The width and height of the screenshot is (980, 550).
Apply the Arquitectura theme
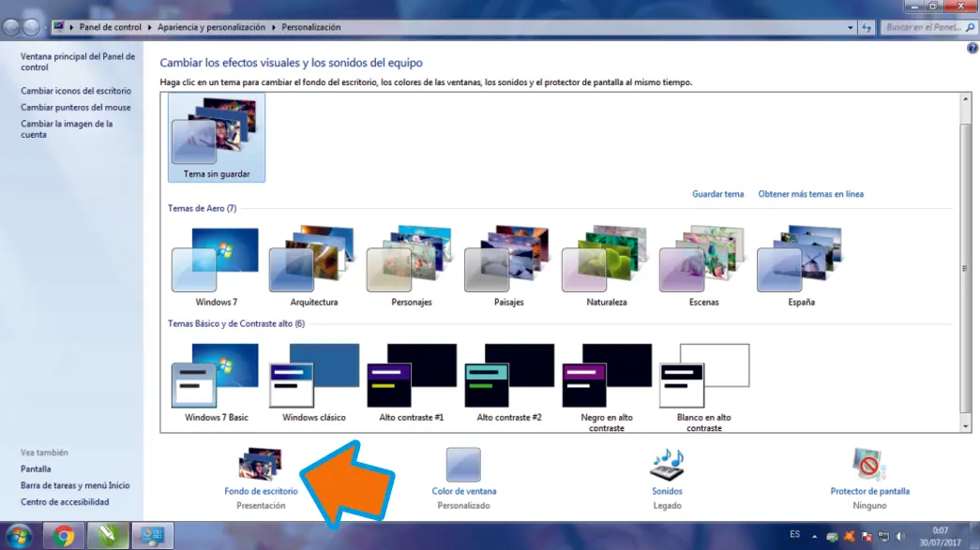pyautogui.click(x=314, y=267)
